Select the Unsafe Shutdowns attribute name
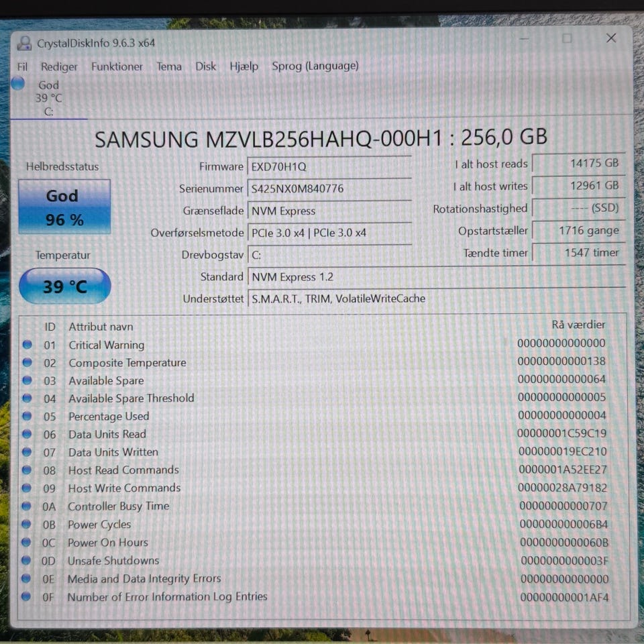 pos(113,561)
